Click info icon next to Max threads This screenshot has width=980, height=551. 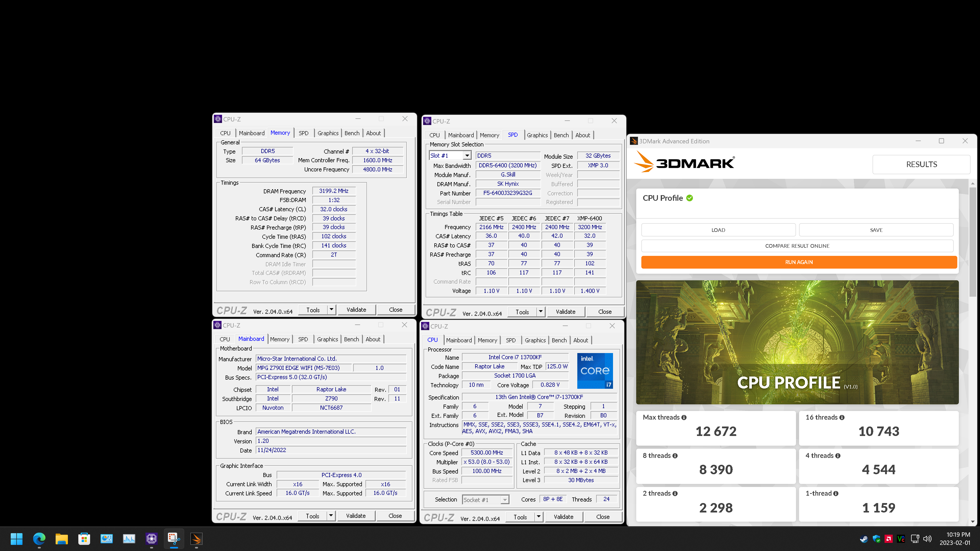pyautogui.click(x=684, y=418)
